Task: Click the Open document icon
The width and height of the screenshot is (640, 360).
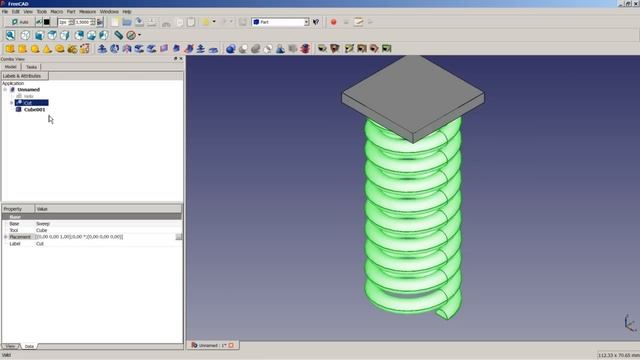Action: 127,22
